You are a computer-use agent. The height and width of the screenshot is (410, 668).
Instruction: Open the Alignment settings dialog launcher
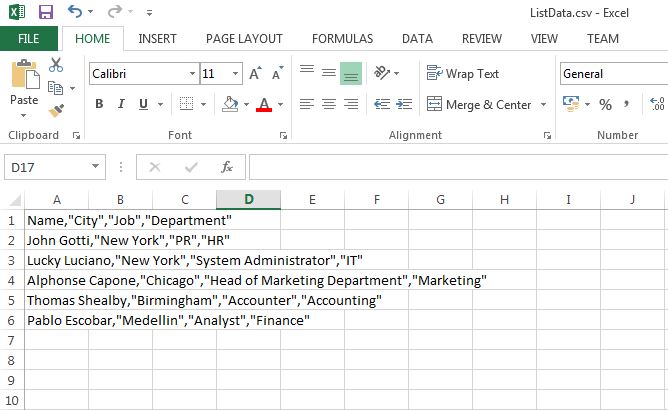point(547,136)
